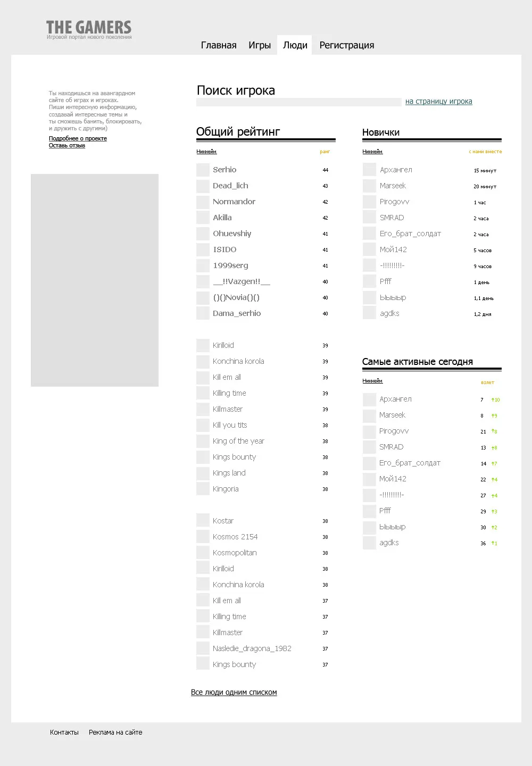Screen dimensions: 532x766
Task: Switch to the Игры tab
Action: coord(260,45)
